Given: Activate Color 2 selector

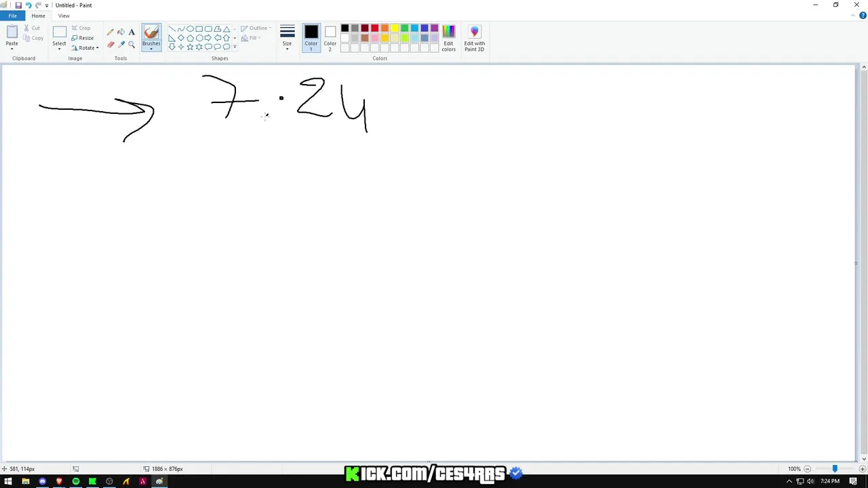Looking at the screenshot, I should click(330, 38).
